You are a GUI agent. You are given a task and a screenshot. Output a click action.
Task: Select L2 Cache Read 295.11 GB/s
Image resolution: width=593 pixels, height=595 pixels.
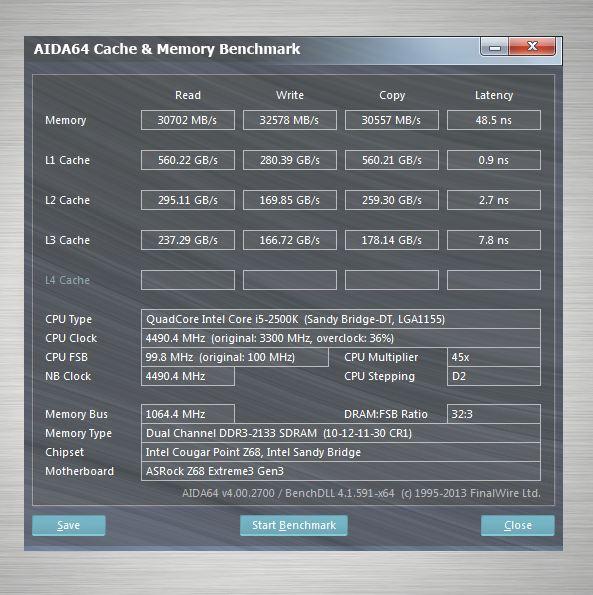pos(188,200)
